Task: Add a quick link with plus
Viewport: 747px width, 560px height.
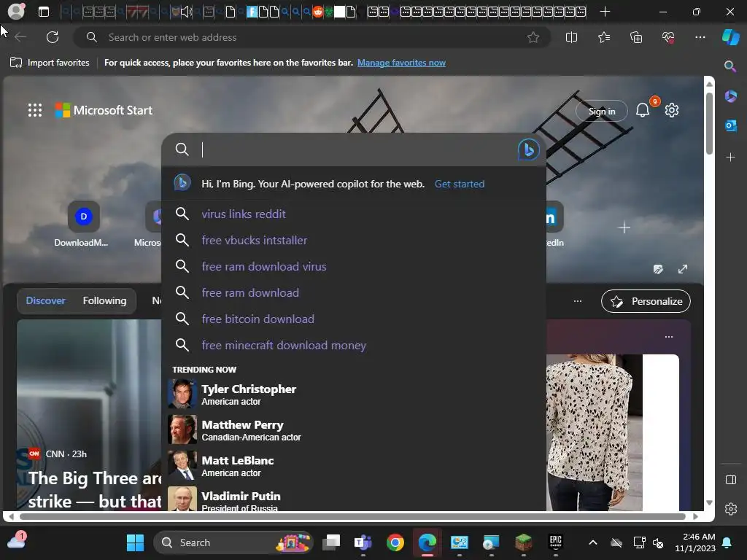Action: [624, 227]
